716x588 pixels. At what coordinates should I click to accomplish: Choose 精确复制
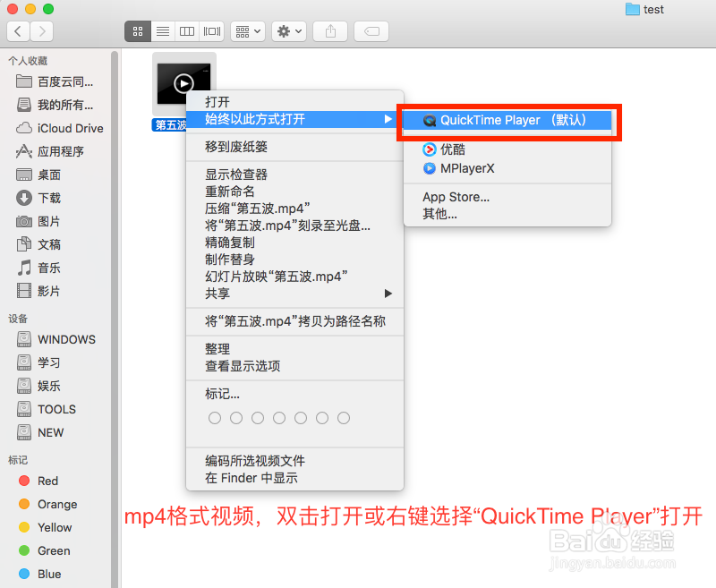(295, 243)
